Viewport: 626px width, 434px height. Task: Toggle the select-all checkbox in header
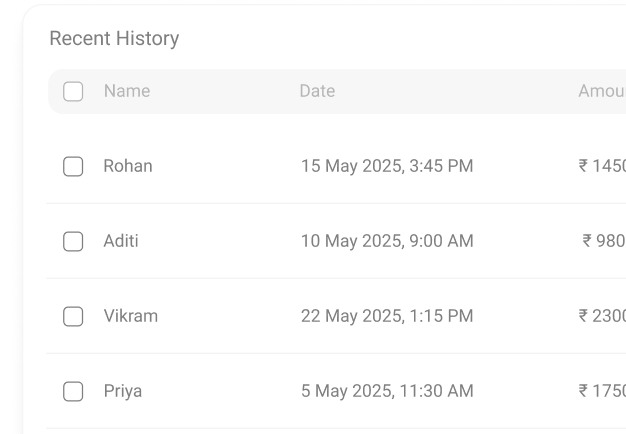73,91
